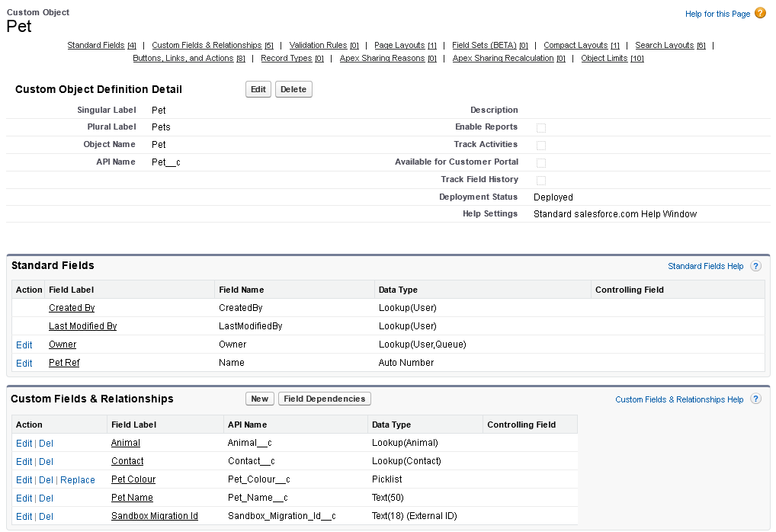Click the Standard Fields help question icon
The height and width of the screenshot is (532, 776).
[x=755, y=266]
